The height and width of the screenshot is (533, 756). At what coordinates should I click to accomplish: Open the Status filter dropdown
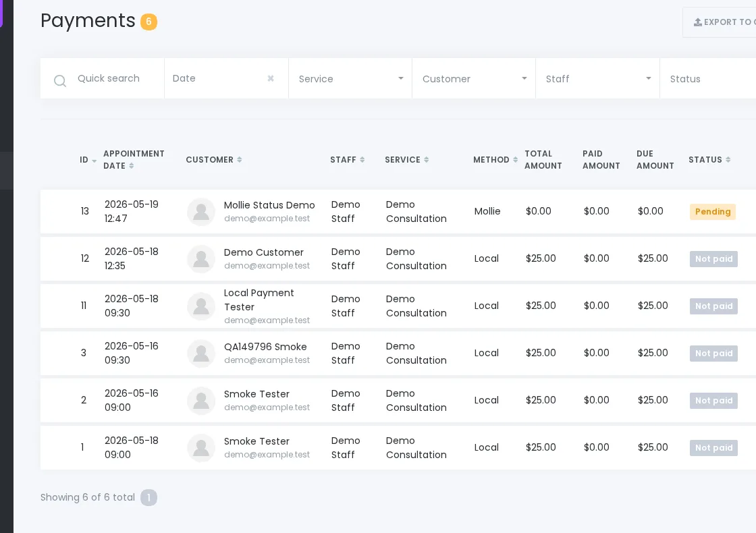coord(708,78)
